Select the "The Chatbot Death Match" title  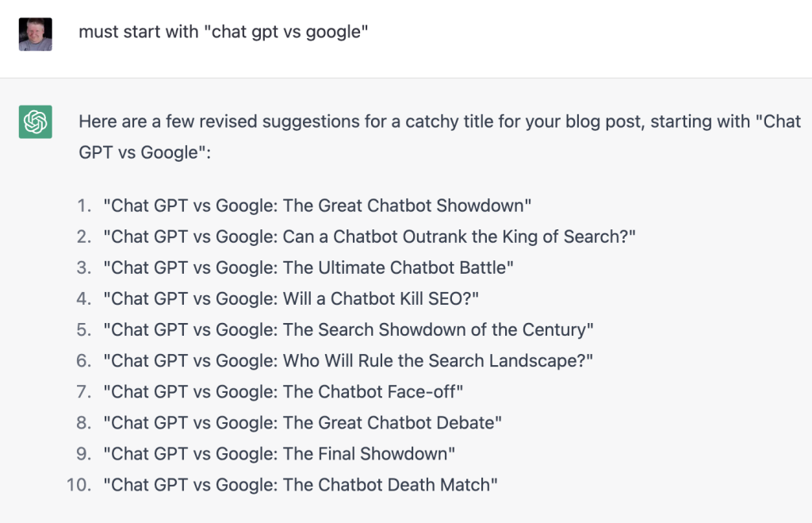(x=301, y=484)
